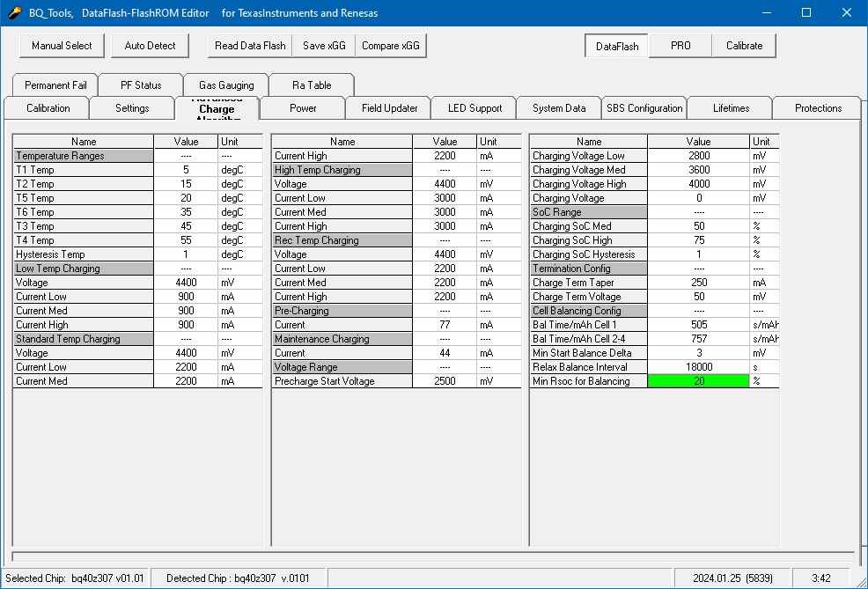Click the Relax Balance Interval value 18000
Image resolution: width=868 pixels, height=589 pixels.
pyautogui.click(x=699, y=367)
